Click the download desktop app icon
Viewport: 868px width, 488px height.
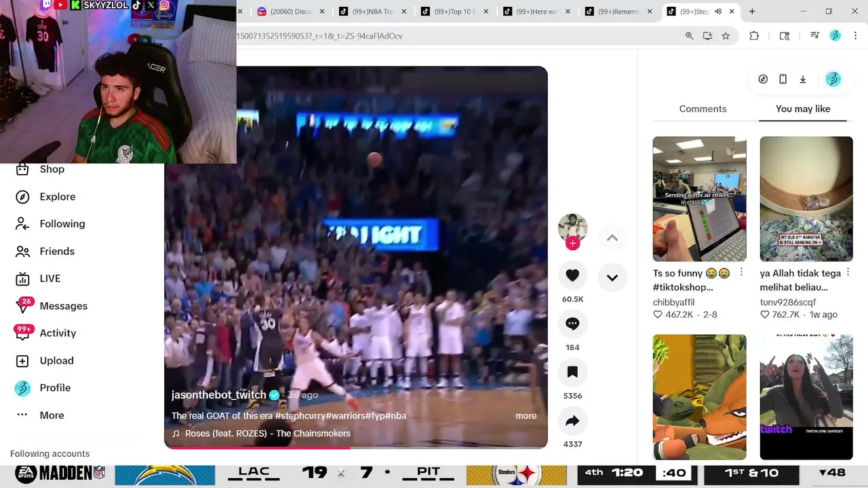pos(803,79)
